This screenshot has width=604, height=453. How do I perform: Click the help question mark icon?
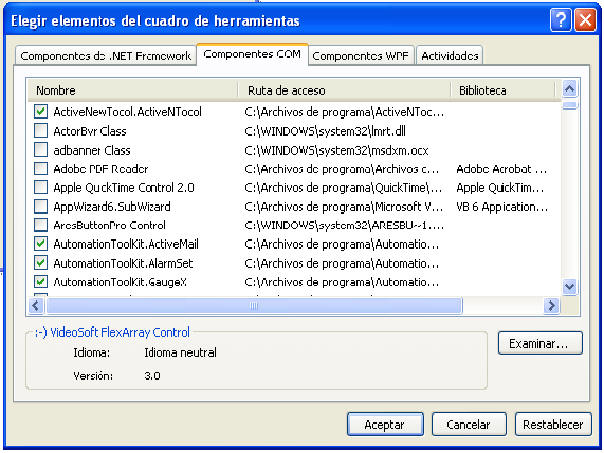pyautogui.click(x=561, y=20)
